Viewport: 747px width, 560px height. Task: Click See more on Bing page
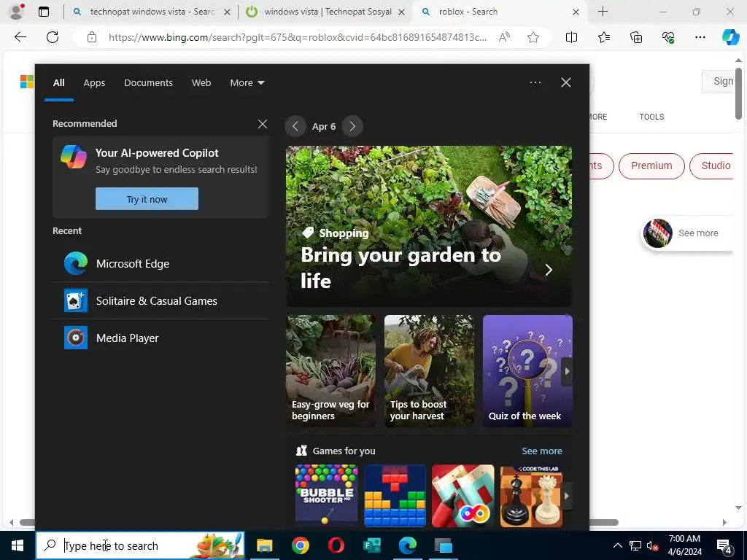686,233
